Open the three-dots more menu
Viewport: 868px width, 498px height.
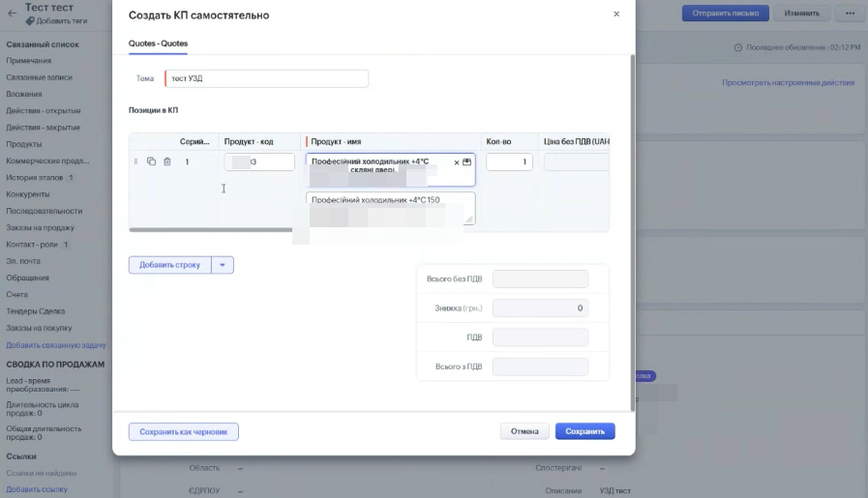point(850,14)
